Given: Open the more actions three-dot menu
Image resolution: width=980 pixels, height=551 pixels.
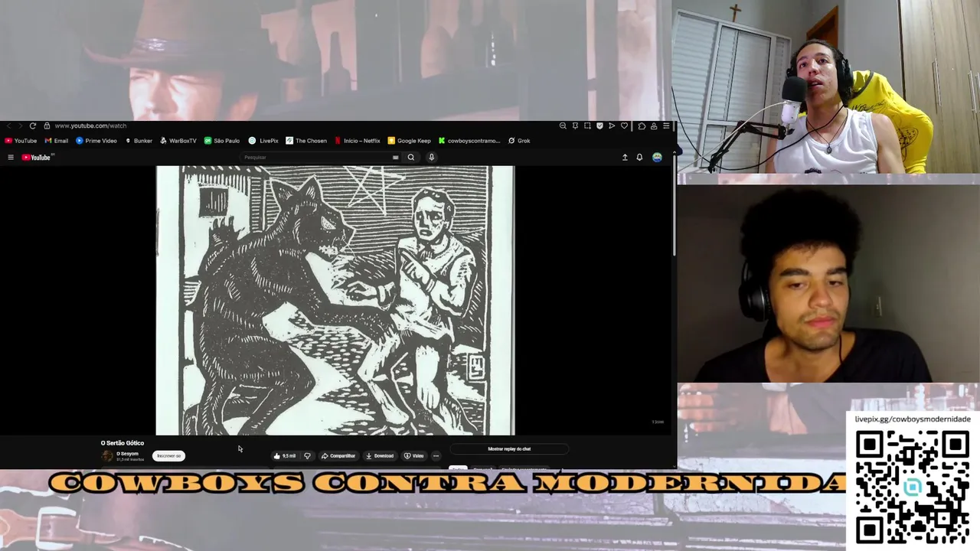Looking at the screenshot, I should click(436, 456).
